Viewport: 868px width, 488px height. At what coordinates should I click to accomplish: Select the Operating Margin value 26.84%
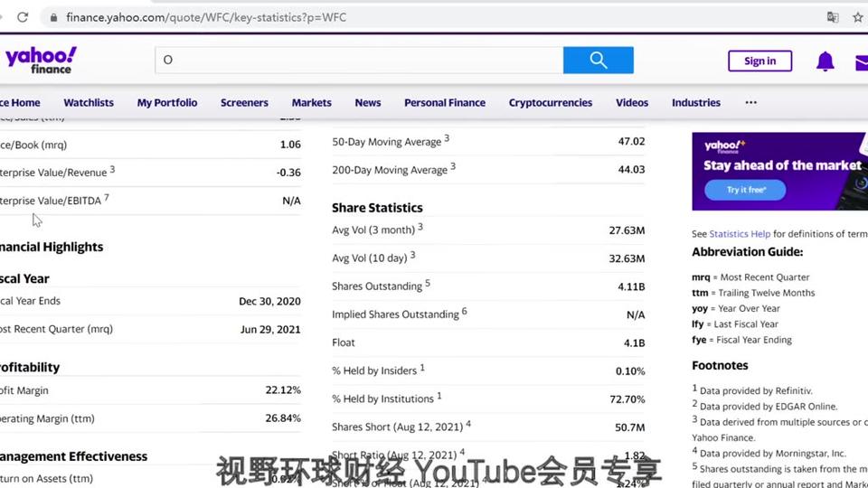click(x=283, y=418)
